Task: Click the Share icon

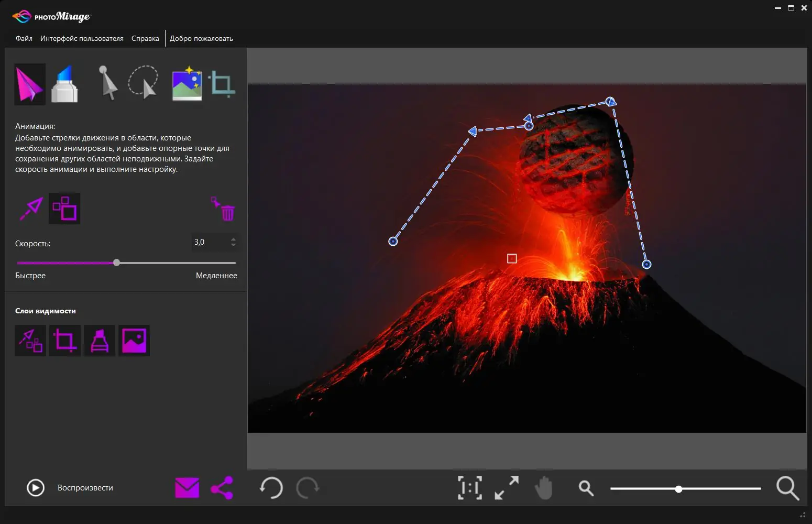Action: [222, 488]
